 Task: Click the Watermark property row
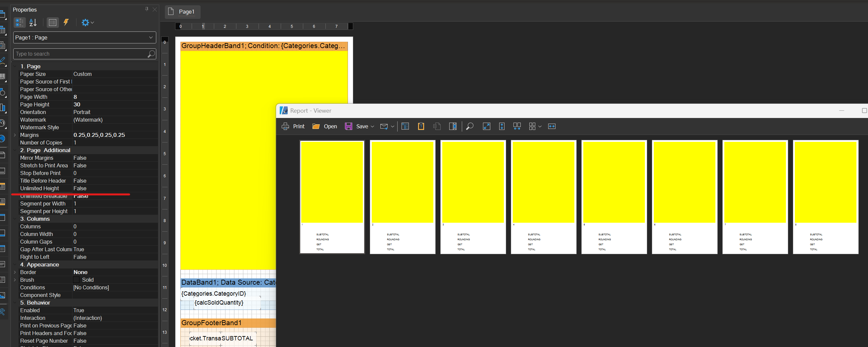[x=88, y=120]
